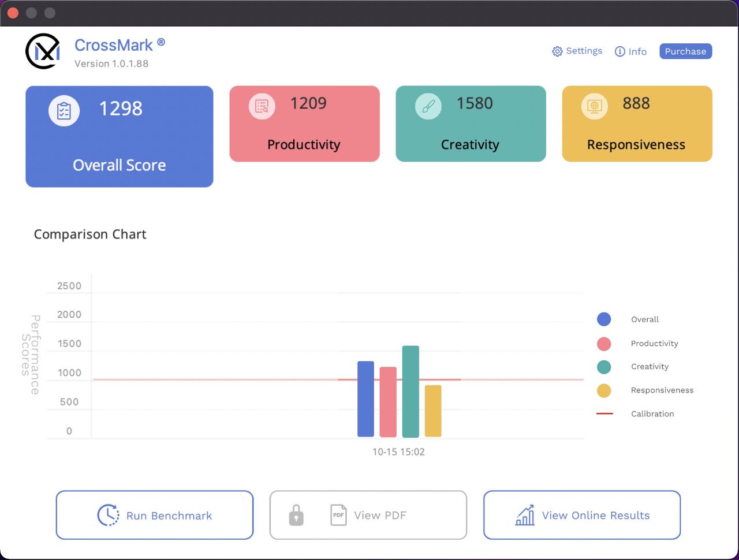Image resolution: width=739 pixels, height=560 pixels.
Task: Click the Overall legend label
Action: 645,319
